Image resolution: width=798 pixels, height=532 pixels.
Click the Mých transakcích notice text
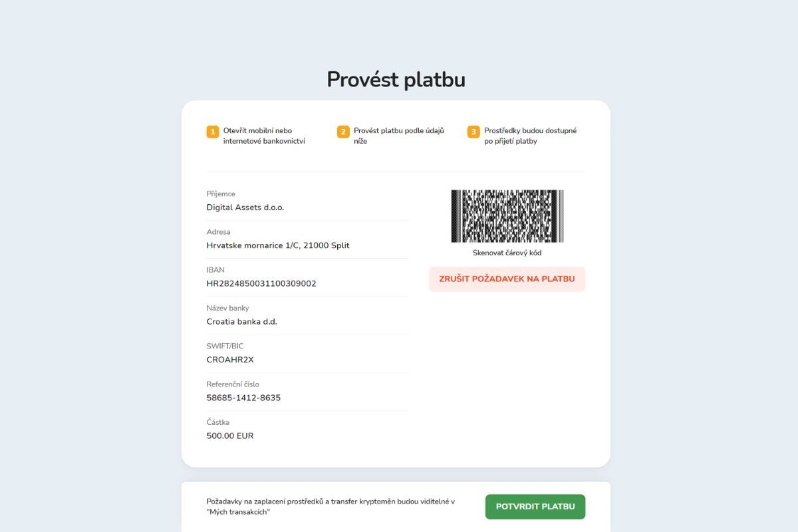pyautogui.click(x=331, y=507)
